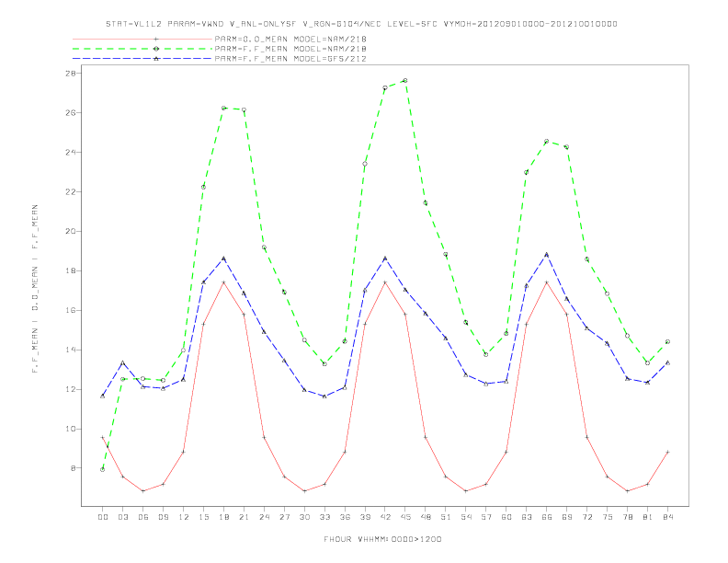
Task: Click x-axis forecast hour label 06
Action: 143,517
